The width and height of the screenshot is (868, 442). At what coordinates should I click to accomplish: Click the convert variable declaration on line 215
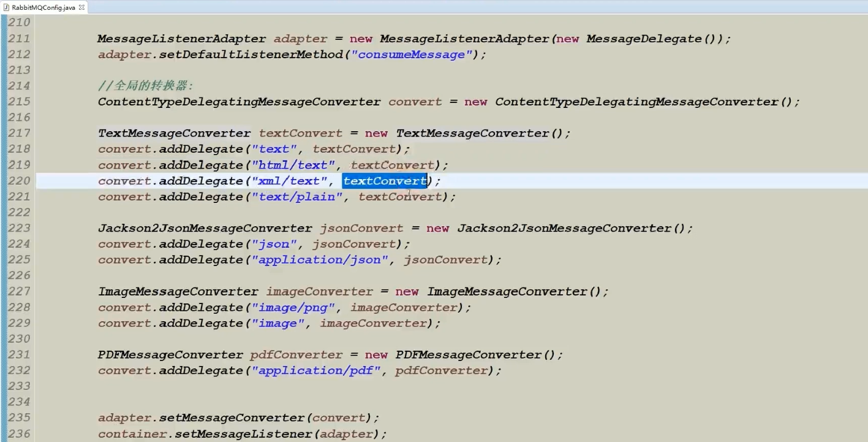click(x=415, y=102)
